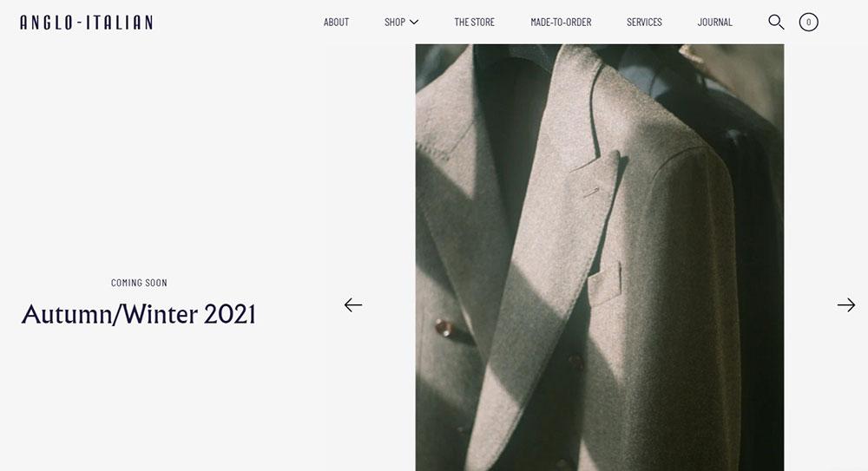Go to The Store page
Screen dimensions: 868x471
475,23
